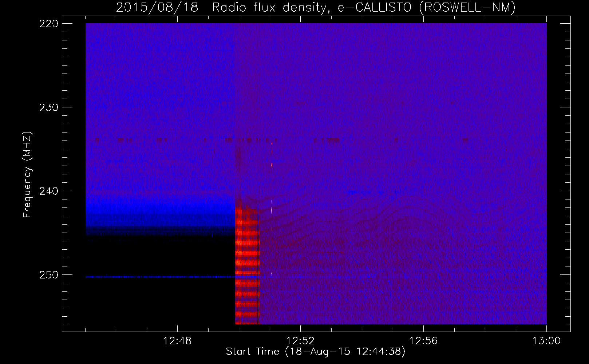589x364 pixels.
Task: Click the thin blue line near 250 MHz
Action: 160,277
